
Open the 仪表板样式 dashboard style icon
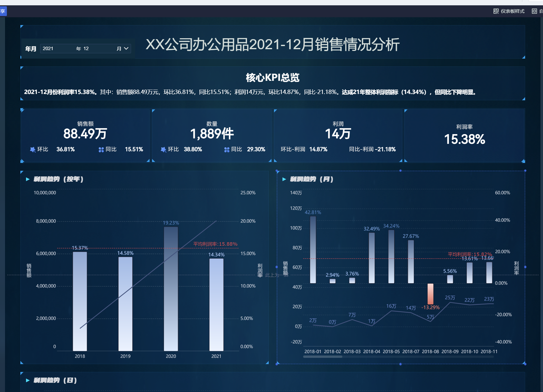pyautogui.click(x=496, y=11)
